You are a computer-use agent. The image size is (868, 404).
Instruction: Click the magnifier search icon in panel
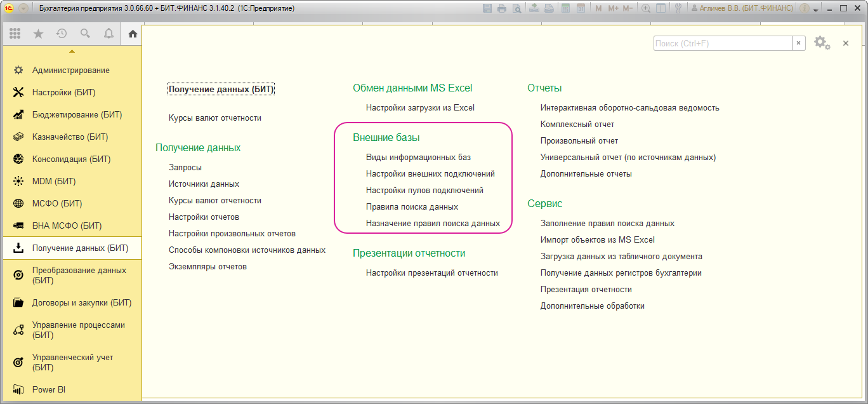85,34
